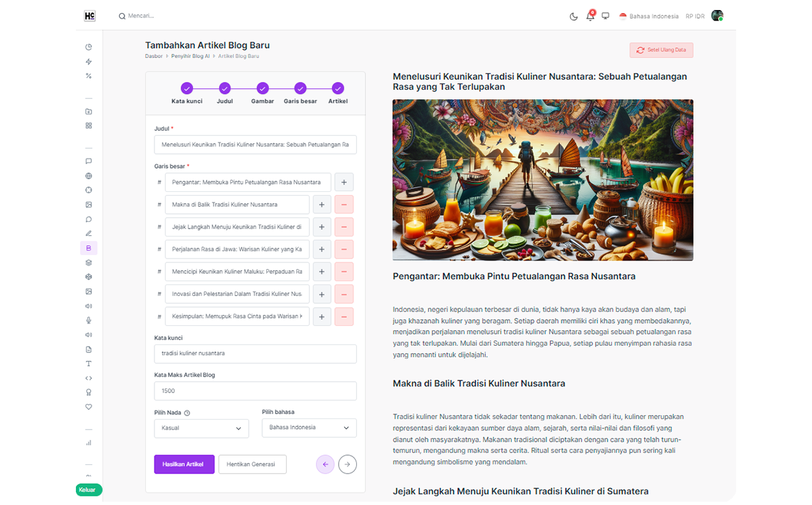The image size is (812, 505).
Task: Add outline row after the Pengantar row
Action: 344,182
